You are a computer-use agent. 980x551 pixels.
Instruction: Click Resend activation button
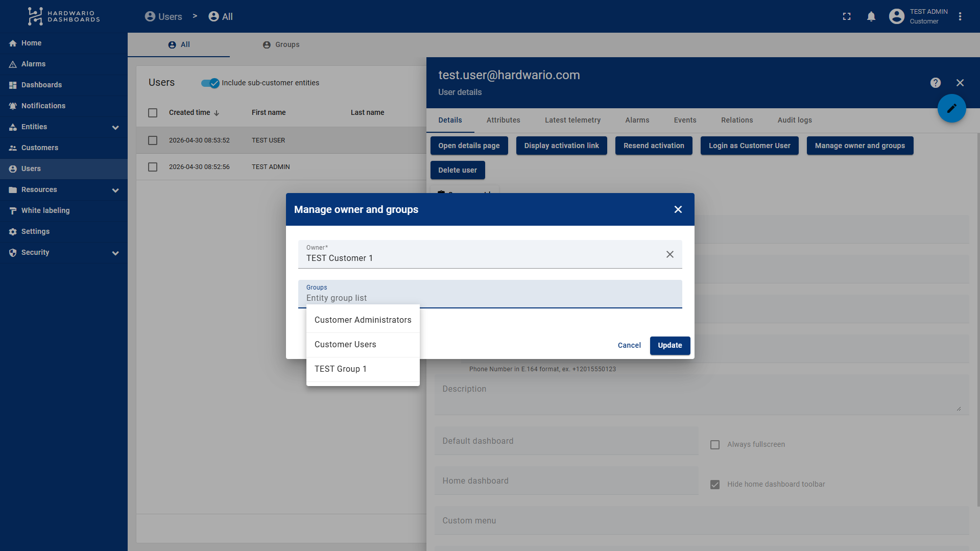[x=654, y=146]
